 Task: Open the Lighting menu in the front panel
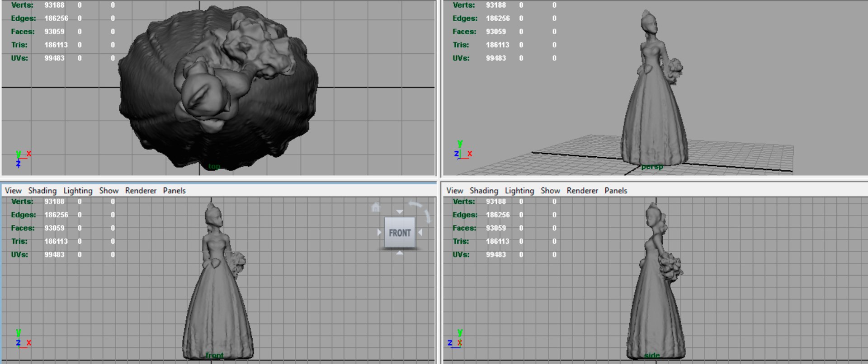click(78, 191)
